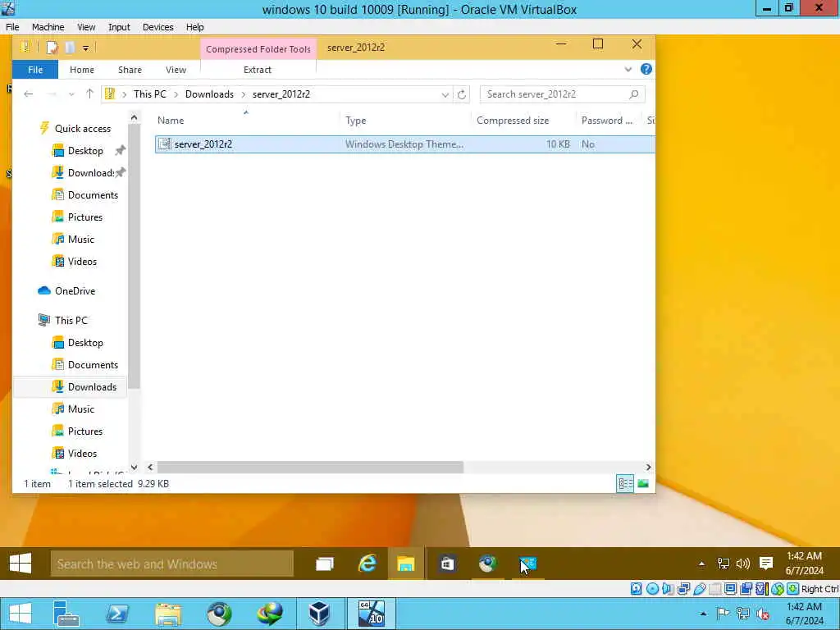The width and height of the screenshot is (840, 630).
Task: Select This PC in the navigation pane
Action: [x=71, y=321]
